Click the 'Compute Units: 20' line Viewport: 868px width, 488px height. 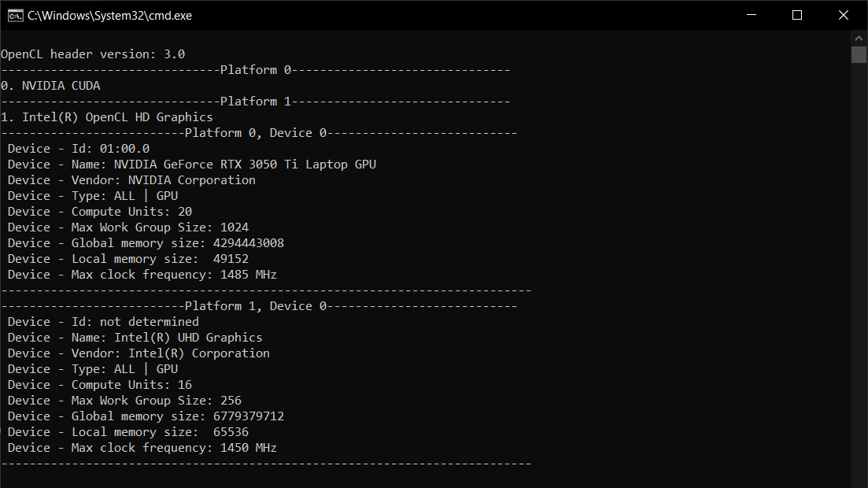point(100,212)
